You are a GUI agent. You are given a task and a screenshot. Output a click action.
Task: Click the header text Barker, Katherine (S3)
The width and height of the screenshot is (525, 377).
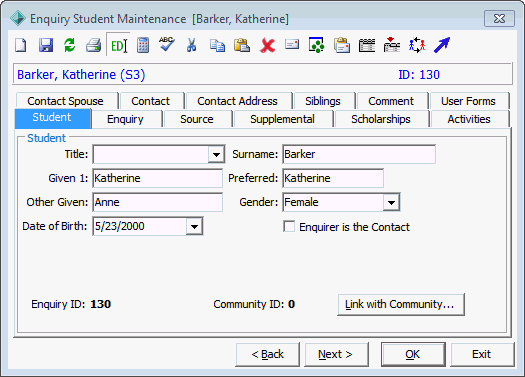point(81,74)
